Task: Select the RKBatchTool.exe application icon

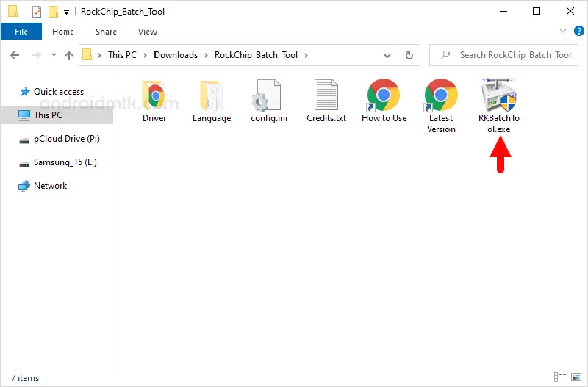Action: click(x=499, y=95)
